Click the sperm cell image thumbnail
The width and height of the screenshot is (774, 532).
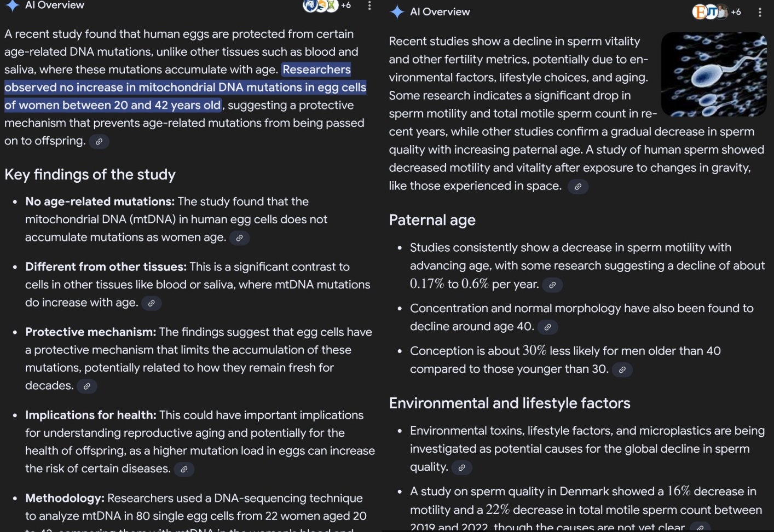[714, 74]
